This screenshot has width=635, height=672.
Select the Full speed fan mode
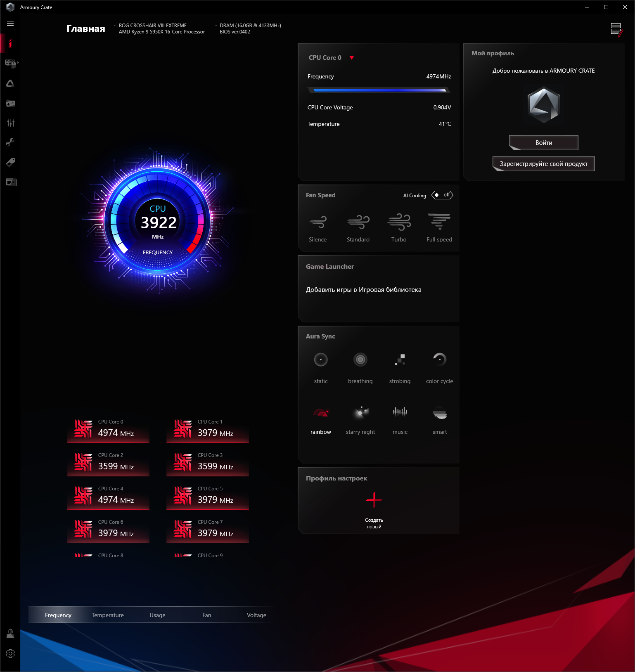pos(439,228)
